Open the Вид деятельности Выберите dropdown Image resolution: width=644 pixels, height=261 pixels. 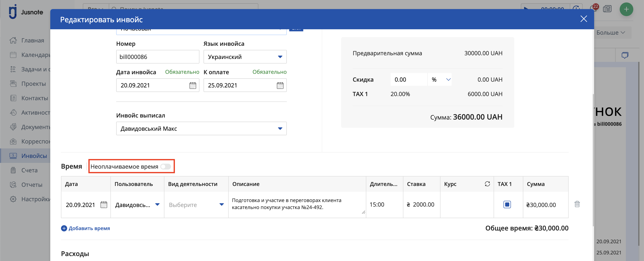click(x=196, y=205)
